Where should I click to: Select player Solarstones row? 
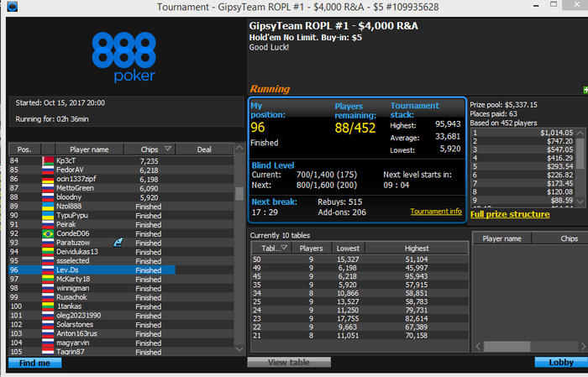121,325
